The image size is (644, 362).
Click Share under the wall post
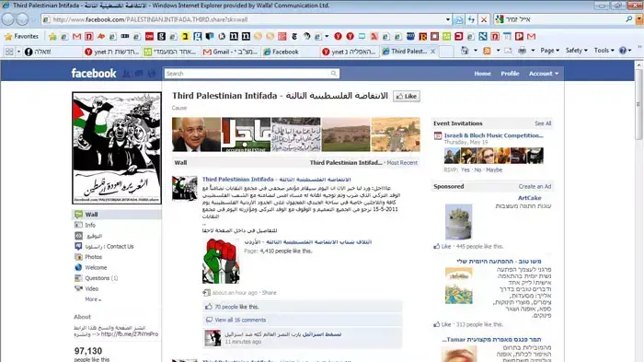click(269, 293)
